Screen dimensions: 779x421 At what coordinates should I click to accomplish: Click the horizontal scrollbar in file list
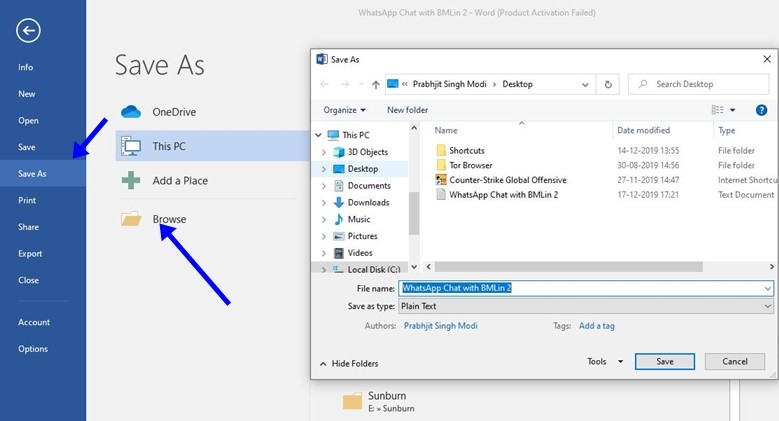[568, 267]
